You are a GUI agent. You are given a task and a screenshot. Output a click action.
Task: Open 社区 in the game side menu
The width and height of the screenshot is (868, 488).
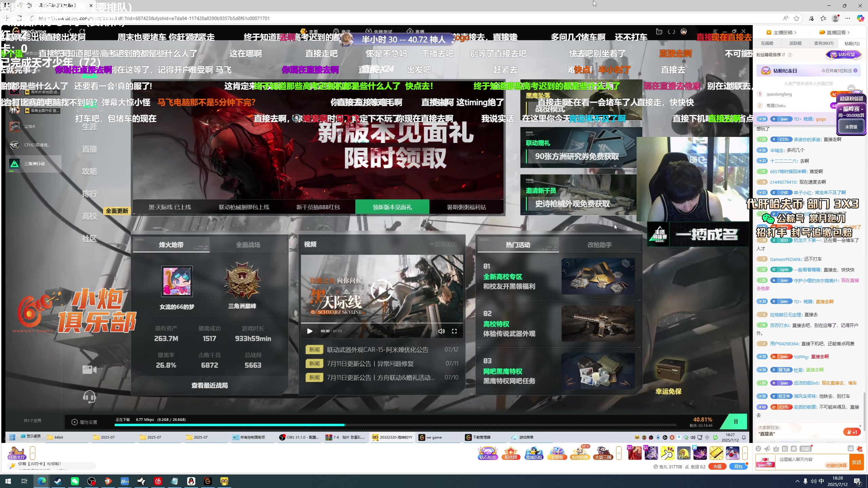pos(90,239)
